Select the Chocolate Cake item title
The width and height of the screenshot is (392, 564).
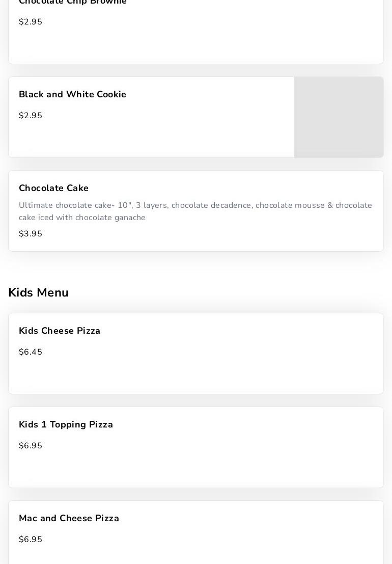53,189
